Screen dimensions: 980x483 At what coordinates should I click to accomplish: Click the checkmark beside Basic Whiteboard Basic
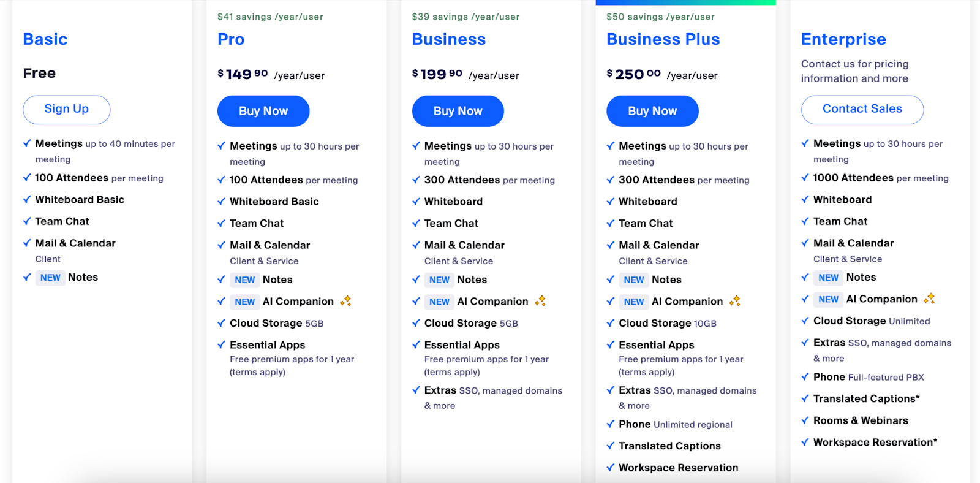tap(27, 200)
